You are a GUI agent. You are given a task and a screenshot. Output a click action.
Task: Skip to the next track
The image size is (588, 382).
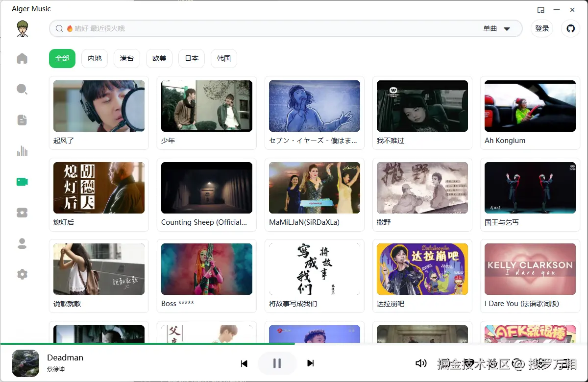pyautogui.click(x=310, y=363)
